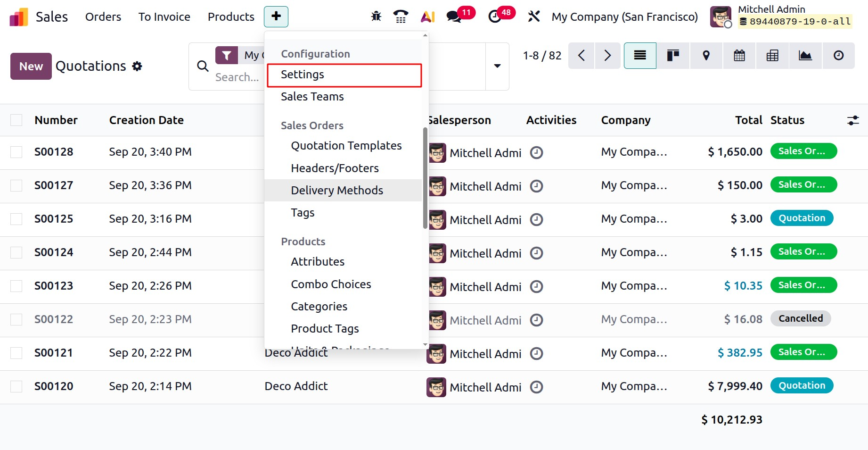Switch to Graph view
The height and width of the screenshot is (450, 868).
805,56
